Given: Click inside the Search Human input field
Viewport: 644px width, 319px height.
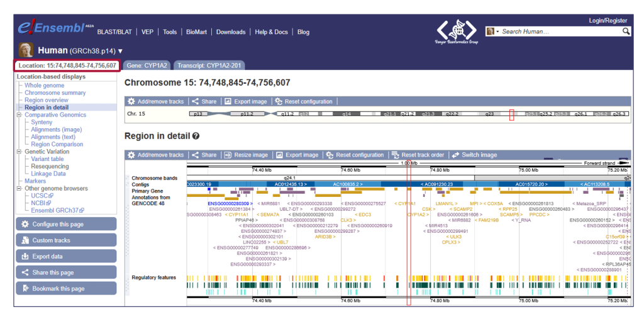Looking at the screenshot, I should point(560,31).
